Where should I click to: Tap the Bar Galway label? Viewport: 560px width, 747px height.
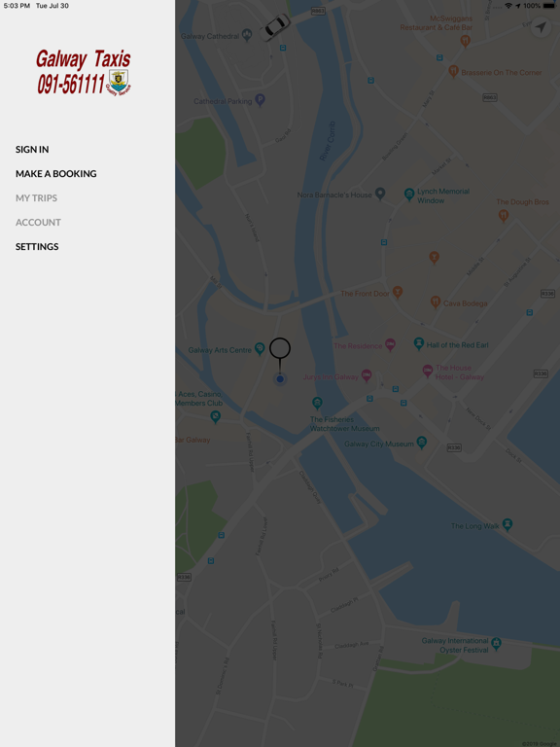[x=192, y=440]
